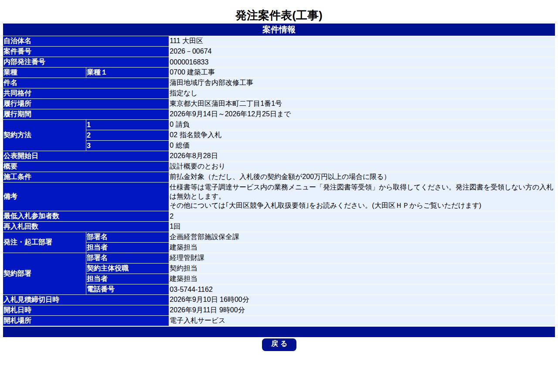Click the value 設計概要のとおり
Viewport: 558px width, 392px height.
(197, 166)
